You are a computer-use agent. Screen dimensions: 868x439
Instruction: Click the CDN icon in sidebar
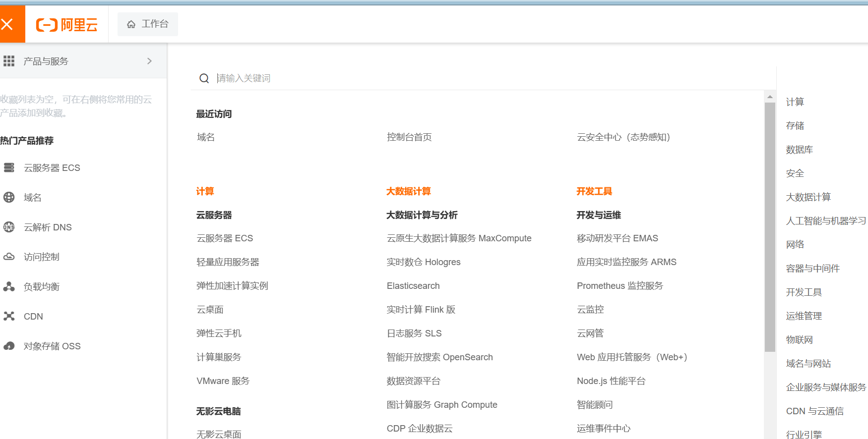click(x=9, y=317)
